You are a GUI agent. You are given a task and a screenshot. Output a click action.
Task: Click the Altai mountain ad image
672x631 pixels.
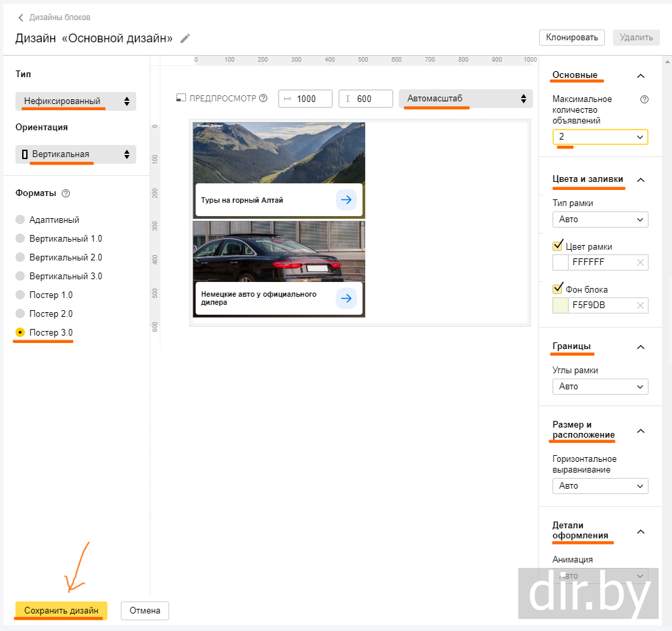(279, 153)
